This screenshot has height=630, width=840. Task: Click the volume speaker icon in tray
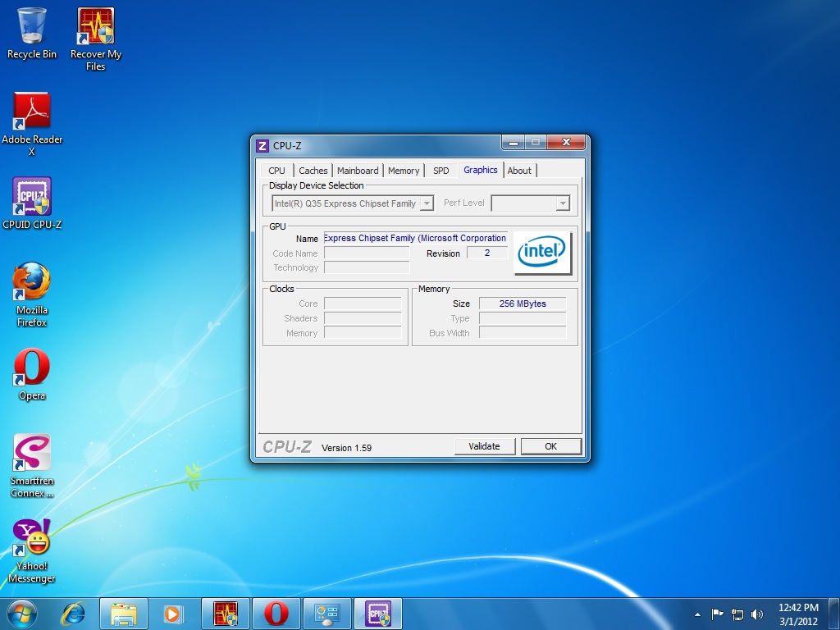[756, 614]
